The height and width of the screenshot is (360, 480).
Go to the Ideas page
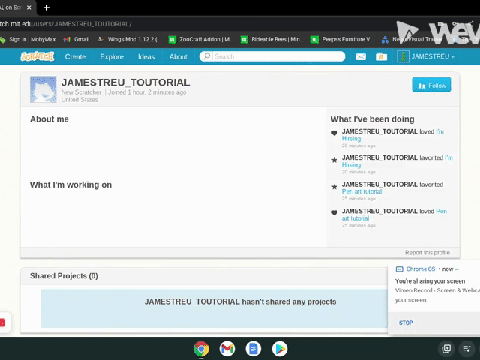(147, 57)
